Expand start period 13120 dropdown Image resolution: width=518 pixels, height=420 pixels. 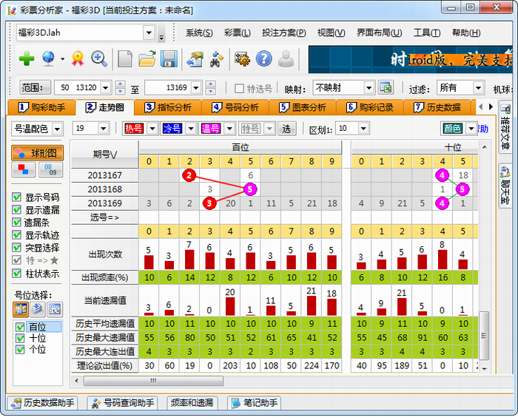tap(106, 88)
